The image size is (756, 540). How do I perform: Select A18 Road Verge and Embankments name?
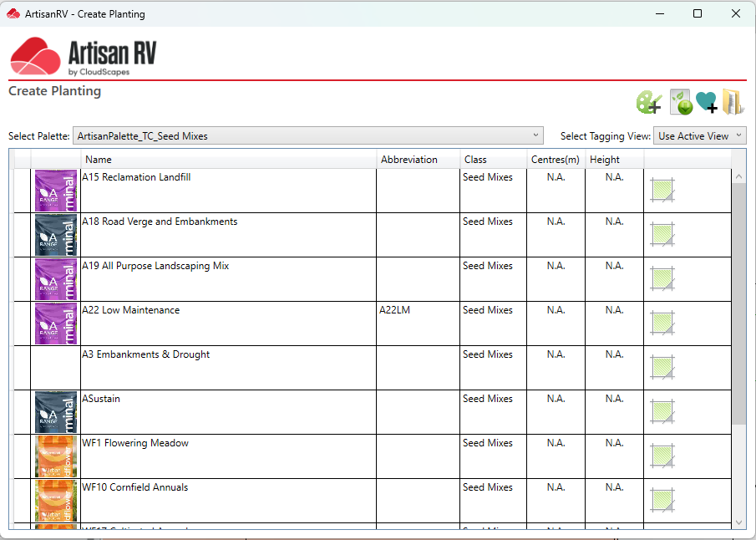point(160,222)
